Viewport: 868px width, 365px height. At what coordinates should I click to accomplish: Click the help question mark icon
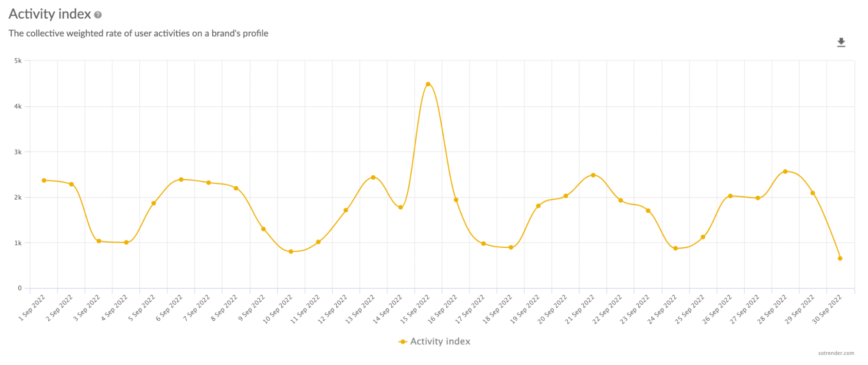pyautogui.click(x=98, y=15)
